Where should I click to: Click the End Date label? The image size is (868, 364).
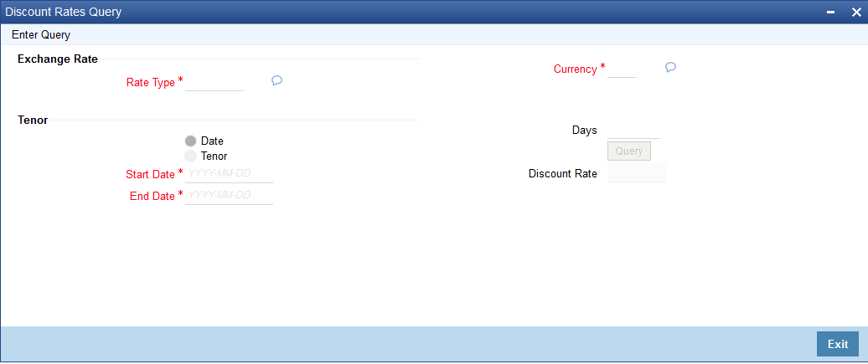tap(152, 197)
